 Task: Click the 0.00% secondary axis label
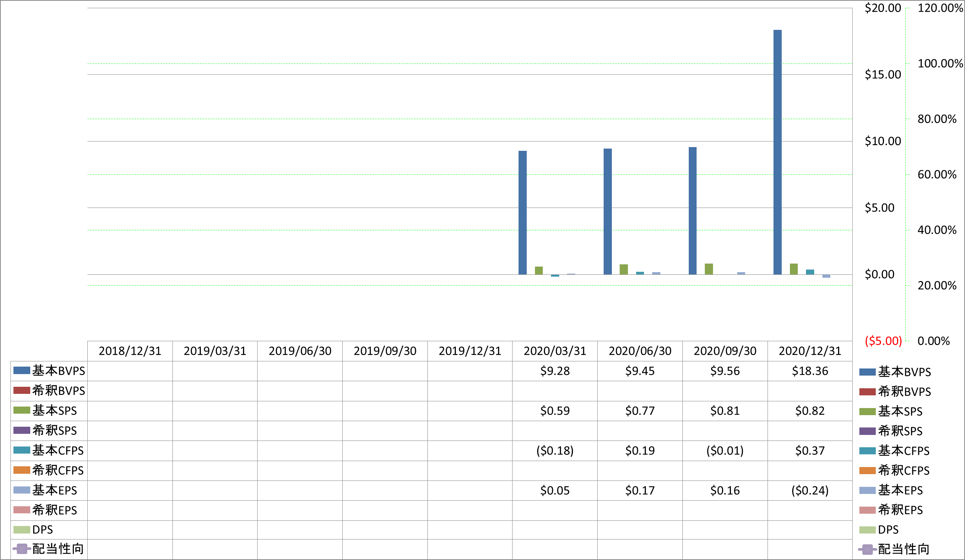coord(933,340)
